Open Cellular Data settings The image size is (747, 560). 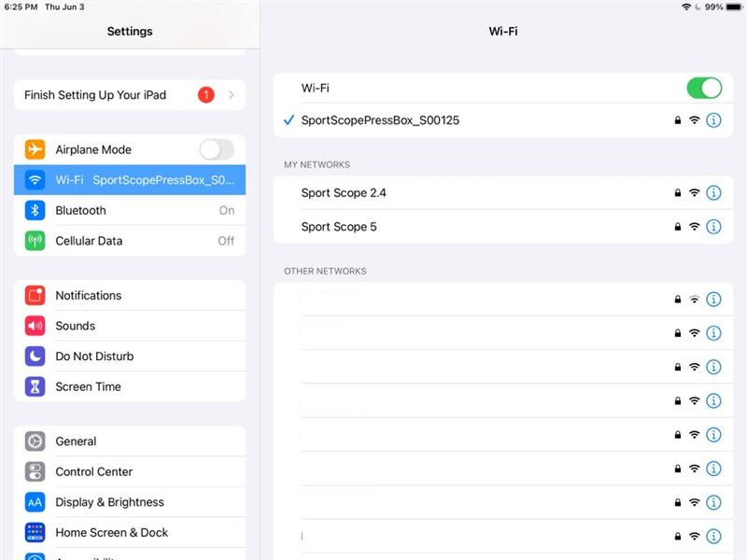[x=130, y=241]
